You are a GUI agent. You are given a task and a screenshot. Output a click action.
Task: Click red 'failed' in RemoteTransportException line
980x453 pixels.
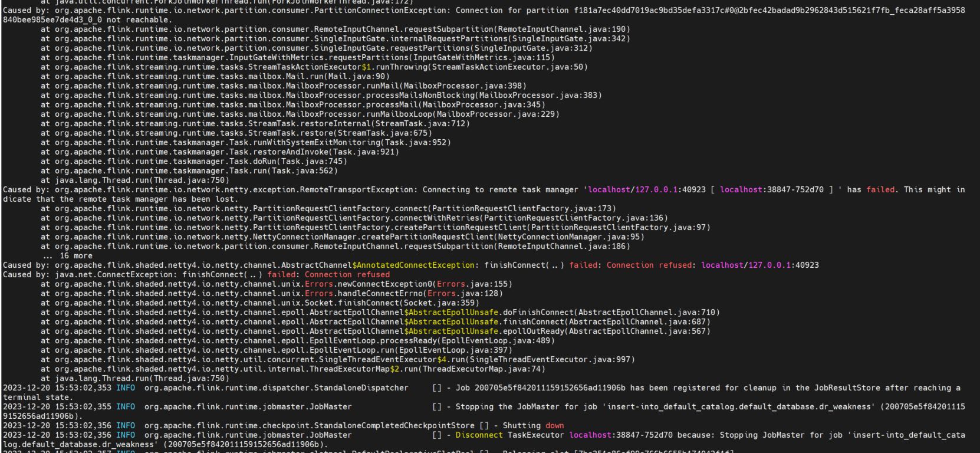coord(880,189)
